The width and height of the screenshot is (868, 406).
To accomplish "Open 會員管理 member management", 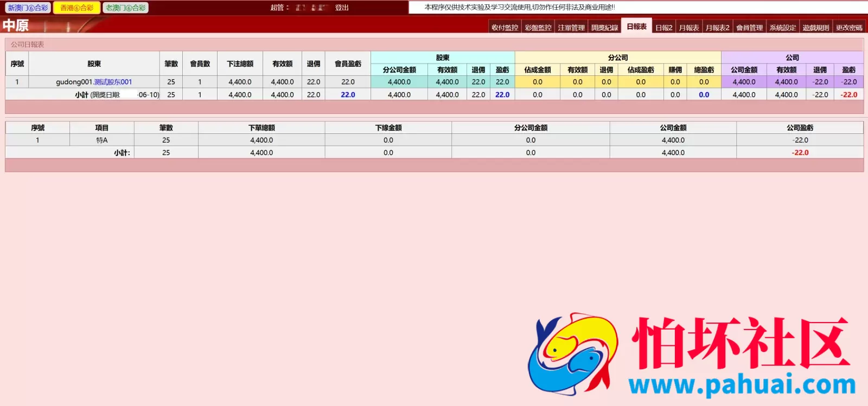I will (749, 28).
